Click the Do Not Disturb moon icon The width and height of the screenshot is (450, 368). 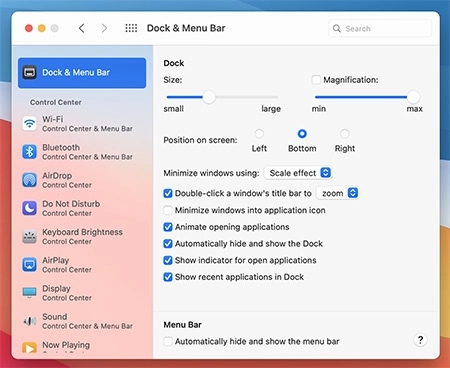pyautogui.click(x=29, y=208)
